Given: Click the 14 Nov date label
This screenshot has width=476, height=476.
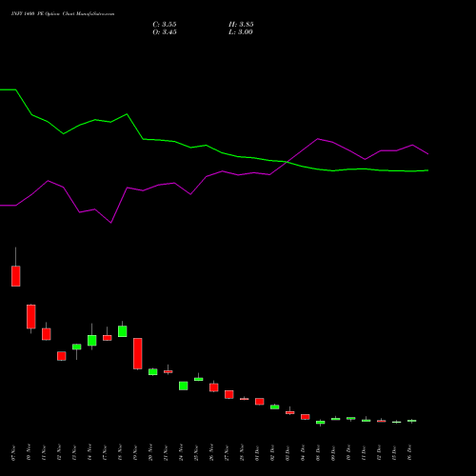Looking at the screenshot, I should click(x=89, y=453).
